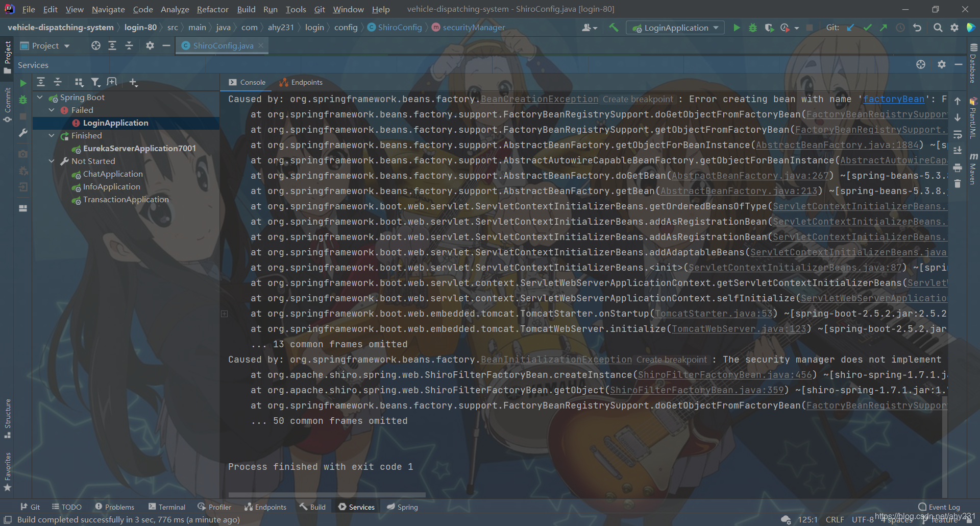Open IDE settings gear in main toolbar
980x526 pixels.
point(954,28)
